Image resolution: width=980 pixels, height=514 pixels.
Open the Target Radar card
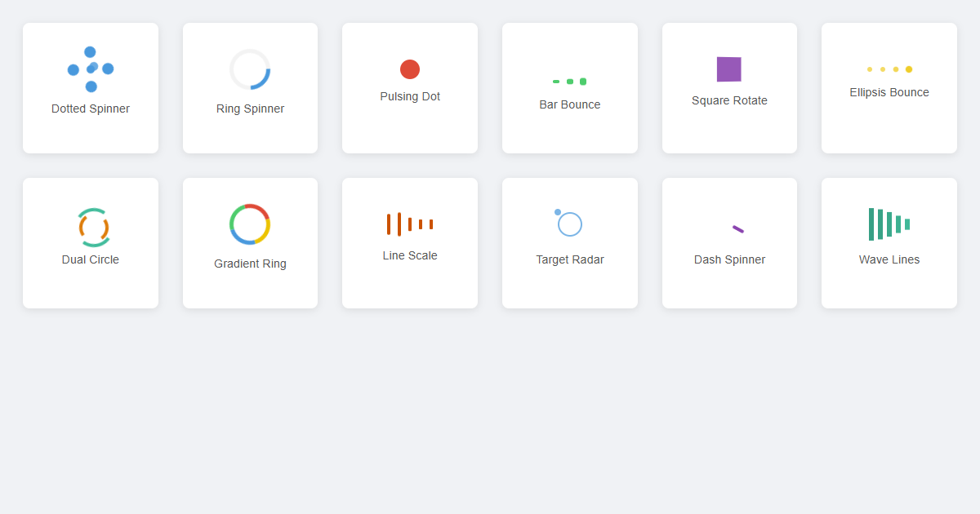point(569,242)
